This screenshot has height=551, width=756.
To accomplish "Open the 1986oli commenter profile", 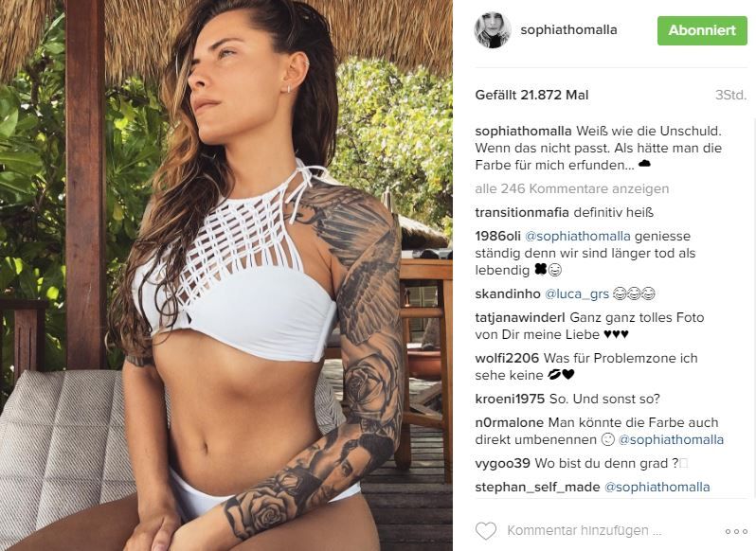I will (497, 236).
